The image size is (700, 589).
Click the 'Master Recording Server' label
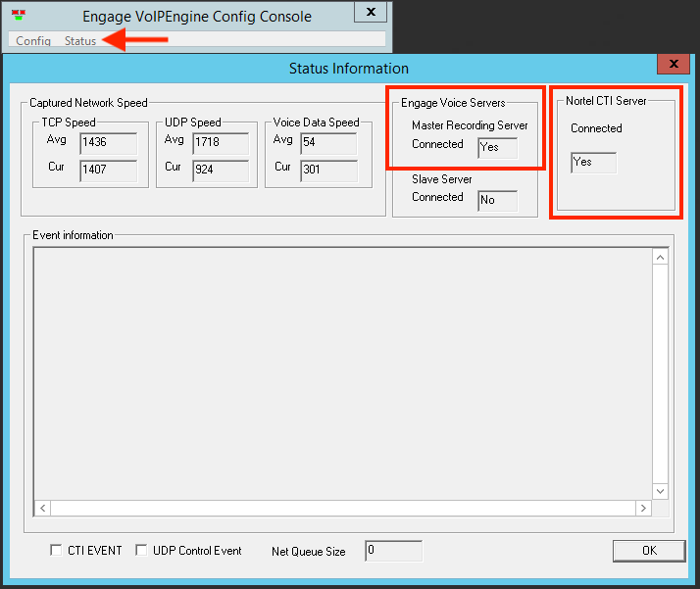click(x=470, y=125)
